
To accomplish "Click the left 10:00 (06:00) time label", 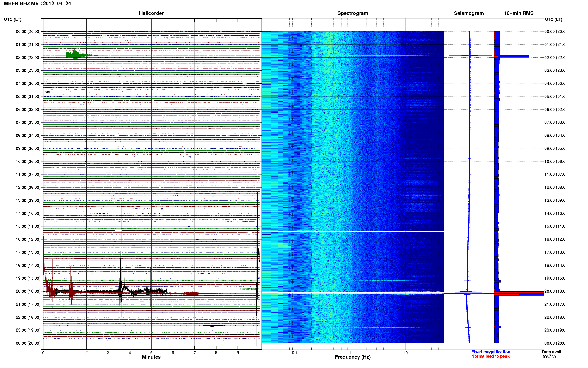I will tap(28, 161).
